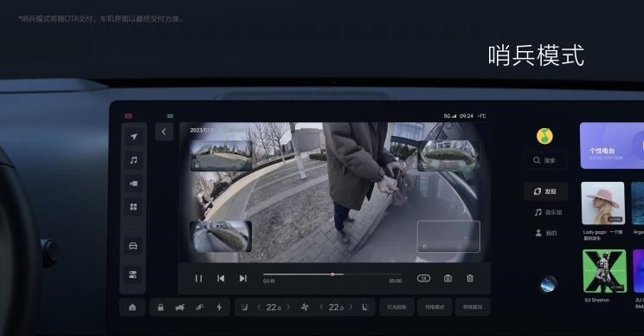Decrease the right temperature with left chevron
Viewport: 644px width, 336px height.
pos(321,307)
